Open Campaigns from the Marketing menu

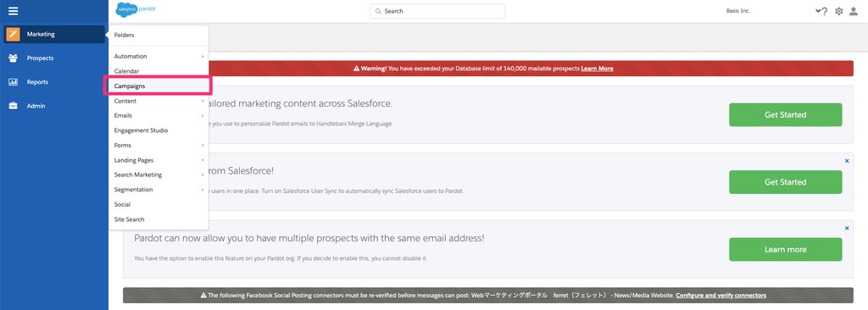click(159, 86)
